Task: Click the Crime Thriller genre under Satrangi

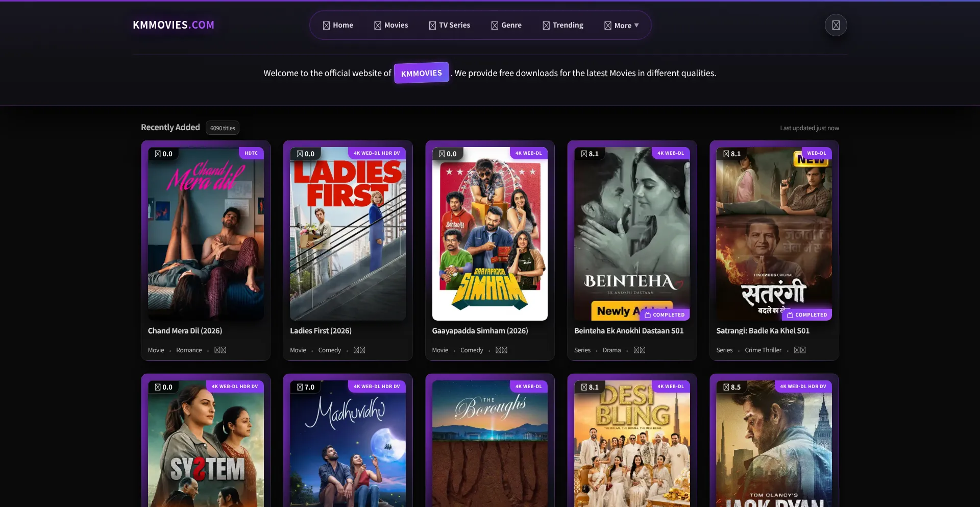Action: pyautogui.click(x=763, y=350)
